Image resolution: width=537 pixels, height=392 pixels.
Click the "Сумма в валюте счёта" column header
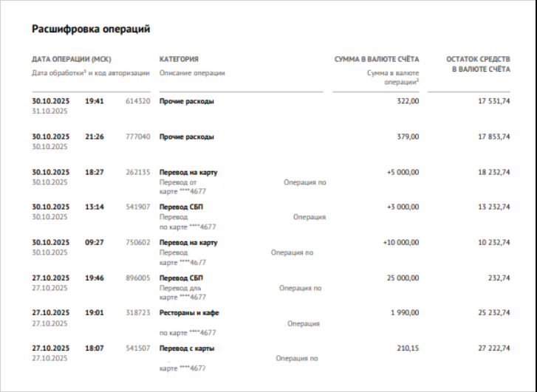pyautogui.click(x=377, y=59)
